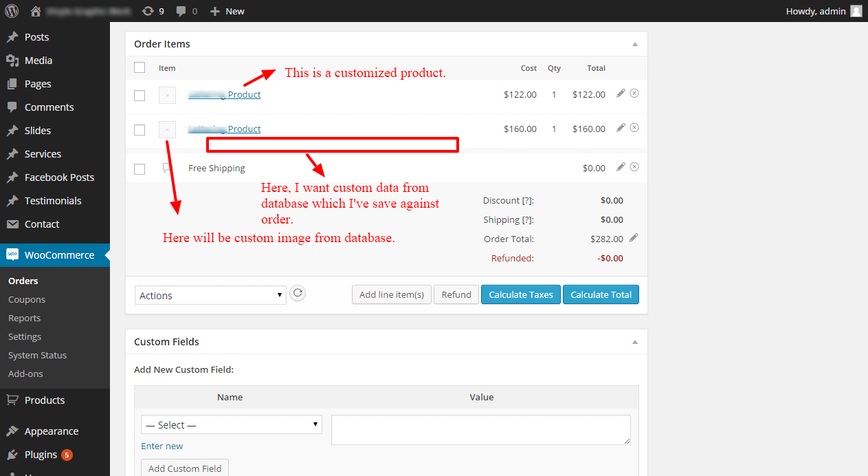
Task: Check the first product row checkbox
Action: 140,95
